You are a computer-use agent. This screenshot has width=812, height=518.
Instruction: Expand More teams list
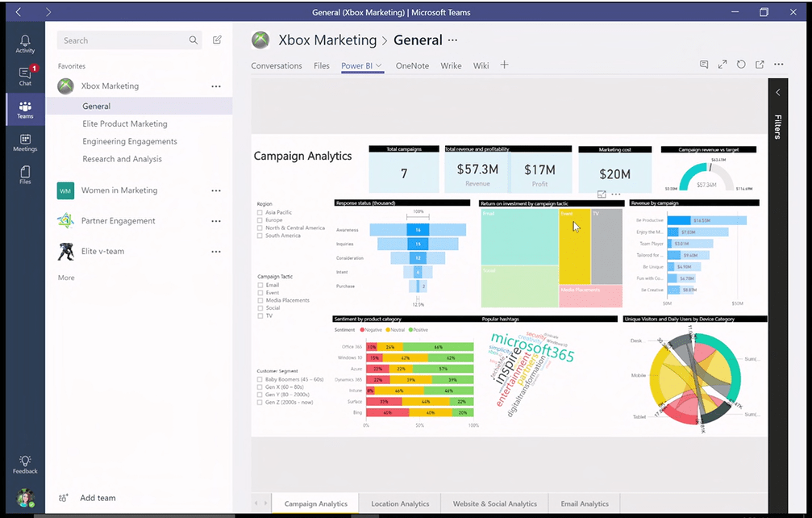[x=66, y=278]
